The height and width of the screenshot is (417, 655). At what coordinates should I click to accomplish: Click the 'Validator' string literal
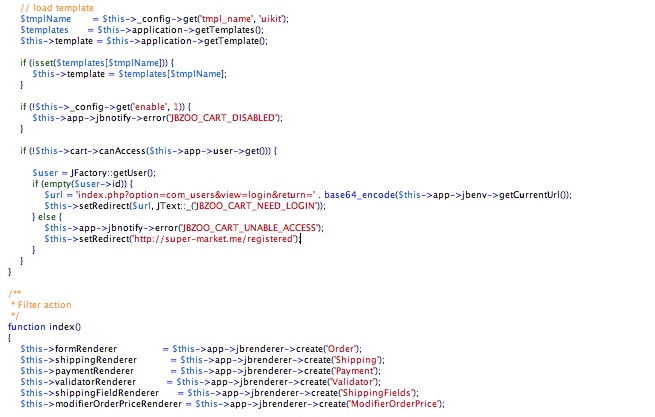click(x=353, y=382)
